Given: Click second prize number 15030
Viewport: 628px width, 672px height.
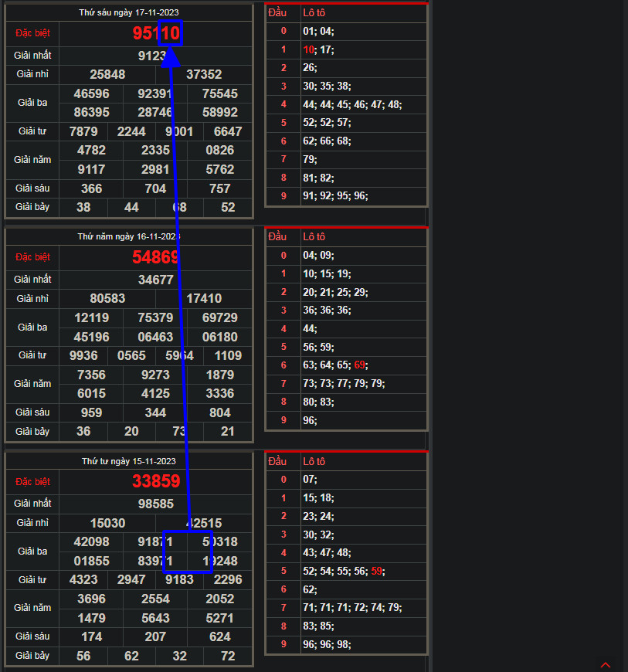Looking at the screenshot, I should point(107,523).
